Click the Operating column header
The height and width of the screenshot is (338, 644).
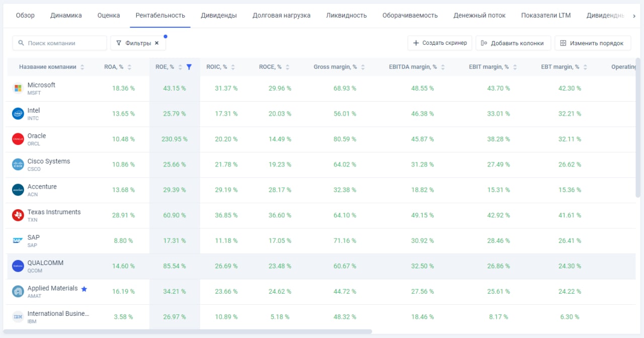(623, 67)
